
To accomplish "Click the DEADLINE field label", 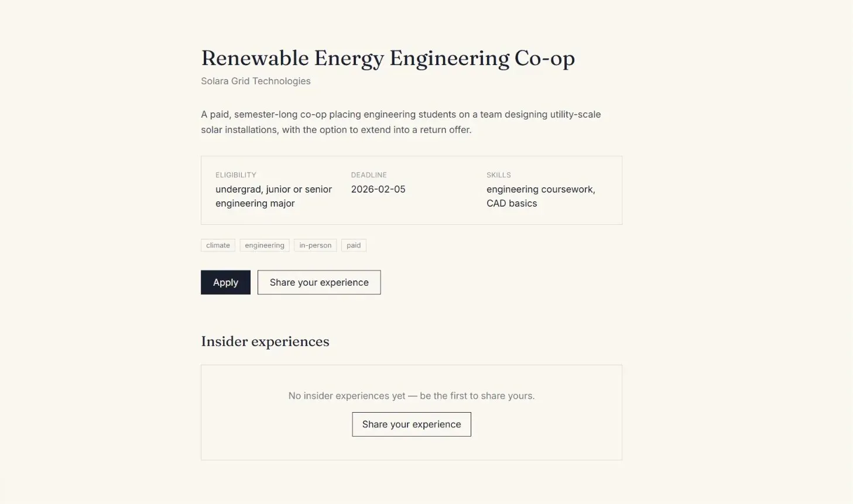I will click(x=369, y=175).
